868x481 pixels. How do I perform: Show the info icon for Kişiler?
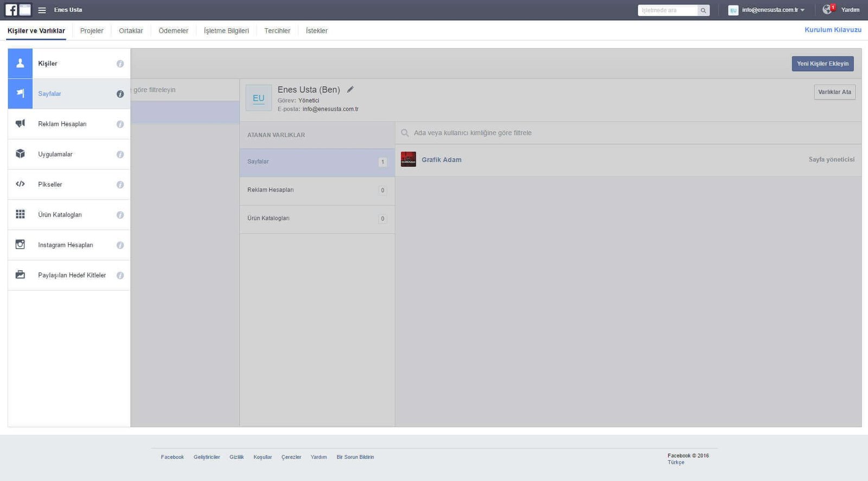(x=120, y=64)
